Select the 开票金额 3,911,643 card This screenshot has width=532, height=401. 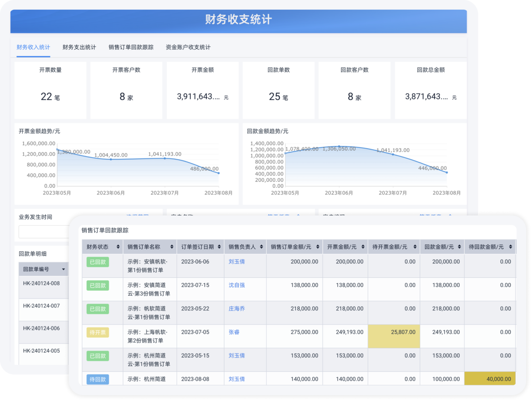203,90
